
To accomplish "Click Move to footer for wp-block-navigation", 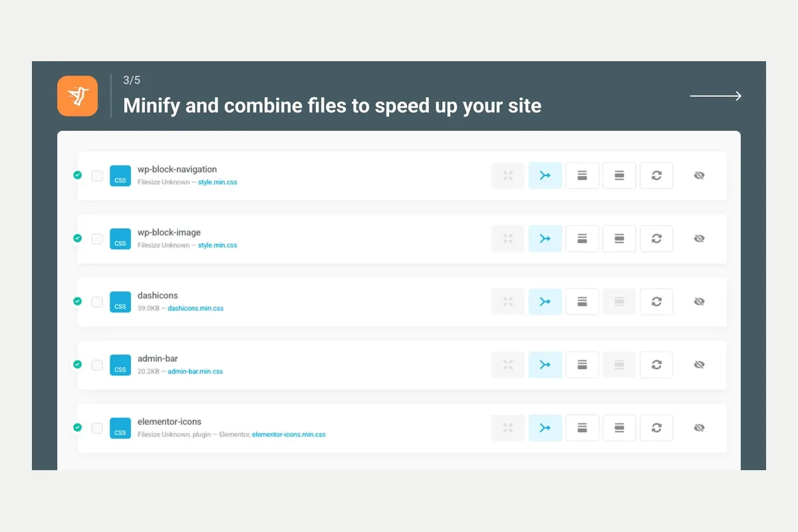I will (x=583, y=176).
